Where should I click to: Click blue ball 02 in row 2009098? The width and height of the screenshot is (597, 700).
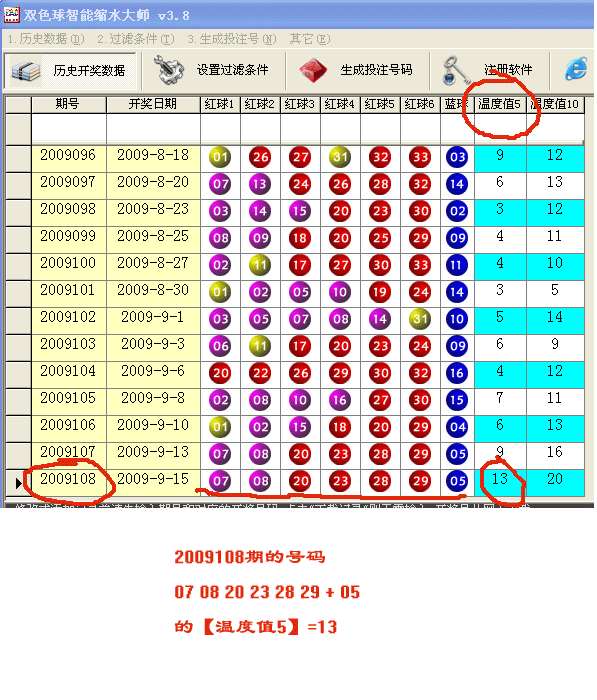[x=457, y=211]
